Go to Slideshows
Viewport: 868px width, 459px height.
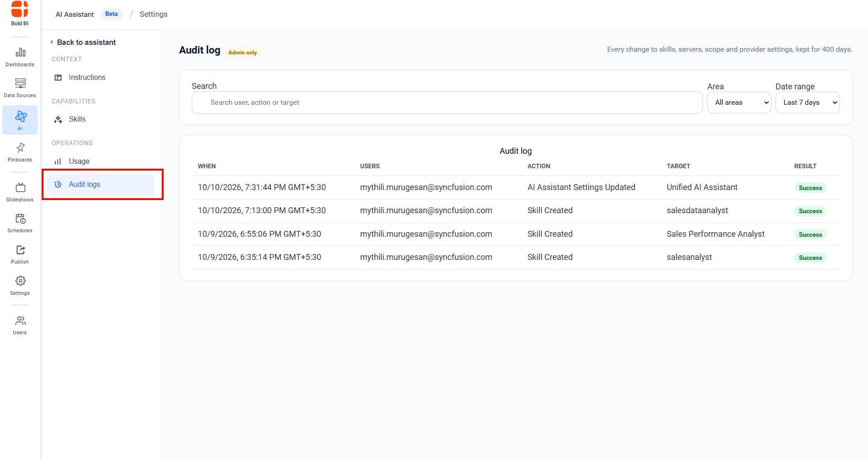click(20, 192)
